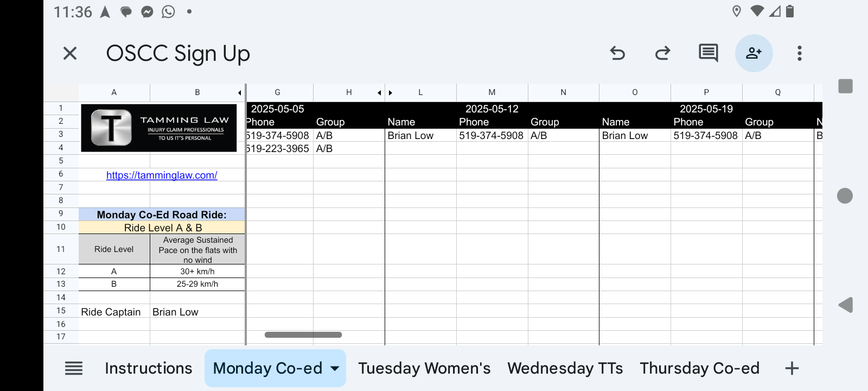Add a new sheet with plus icon
The height and width of the screenshot is (391, 868).
[792, 368]
